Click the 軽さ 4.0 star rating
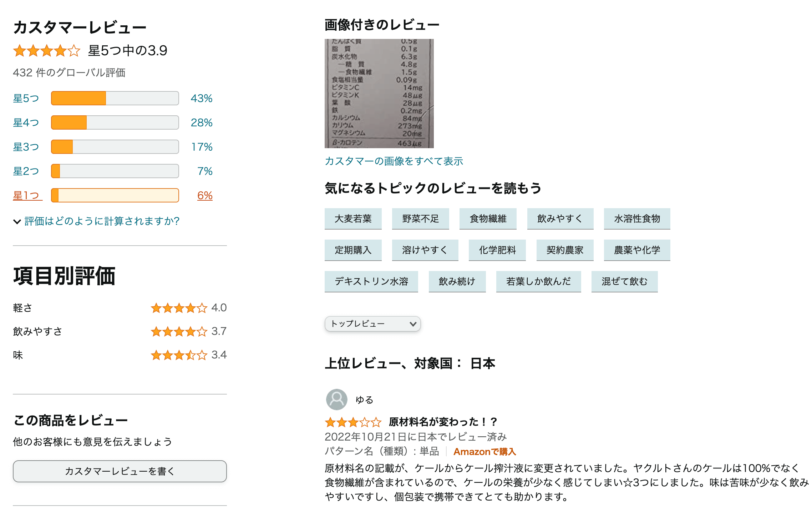812x507 pixels. click(x=179, y=308)
